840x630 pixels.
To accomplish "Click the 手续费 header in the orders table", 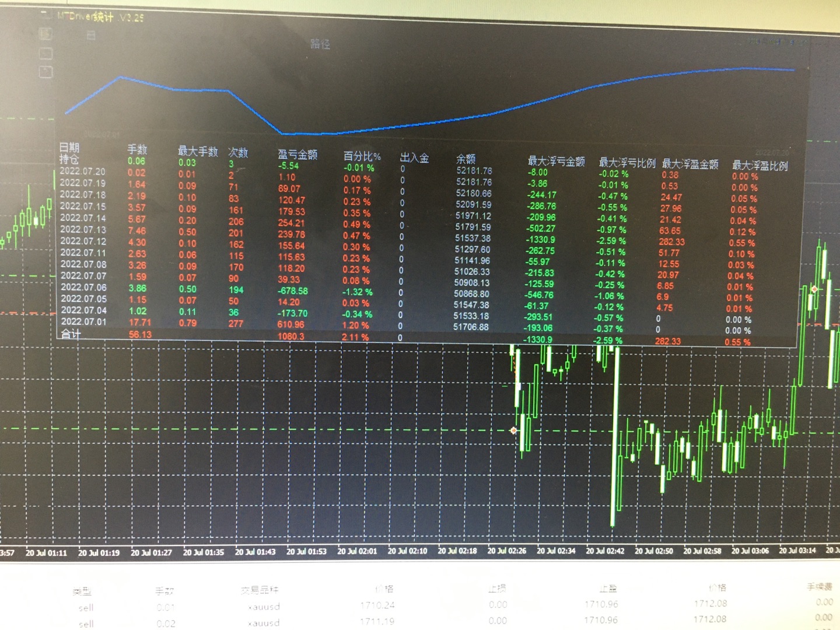I will coord(820,586).
